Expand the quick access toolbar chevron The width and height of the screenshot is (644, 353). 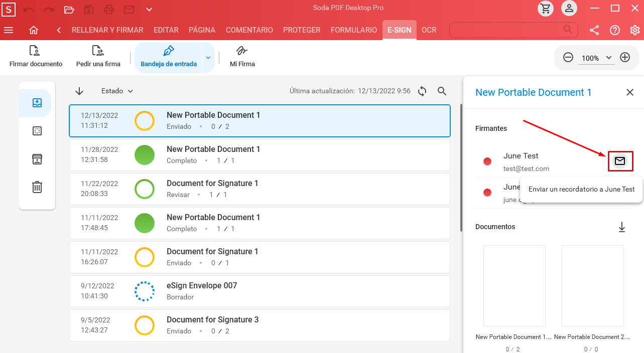(x=149, y=9)
